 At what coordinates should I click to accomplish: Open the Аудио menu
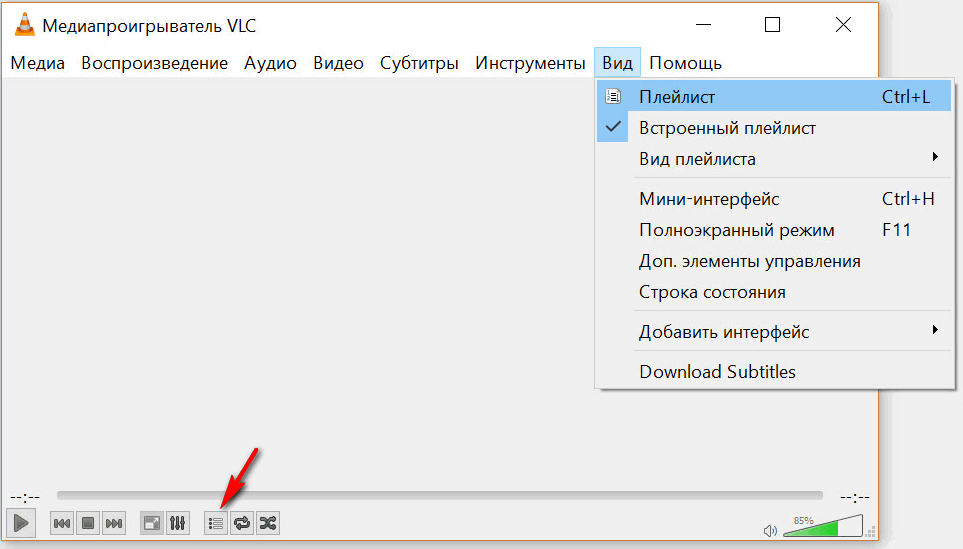coord(270,63)
